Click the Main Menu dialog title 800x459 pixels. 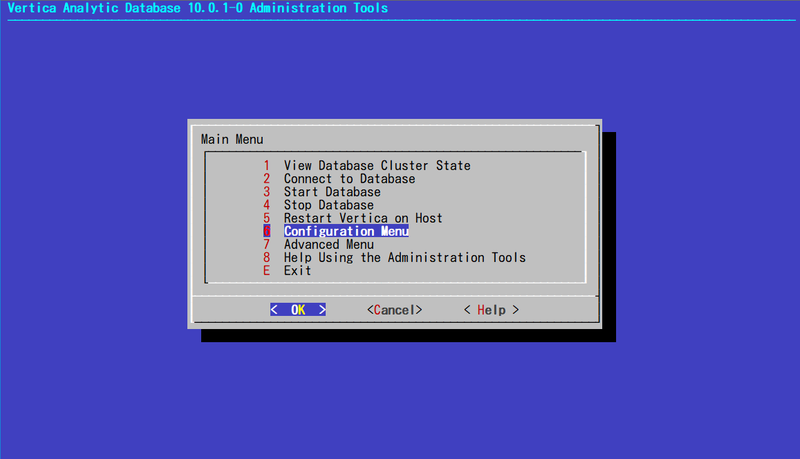[232, 139]
